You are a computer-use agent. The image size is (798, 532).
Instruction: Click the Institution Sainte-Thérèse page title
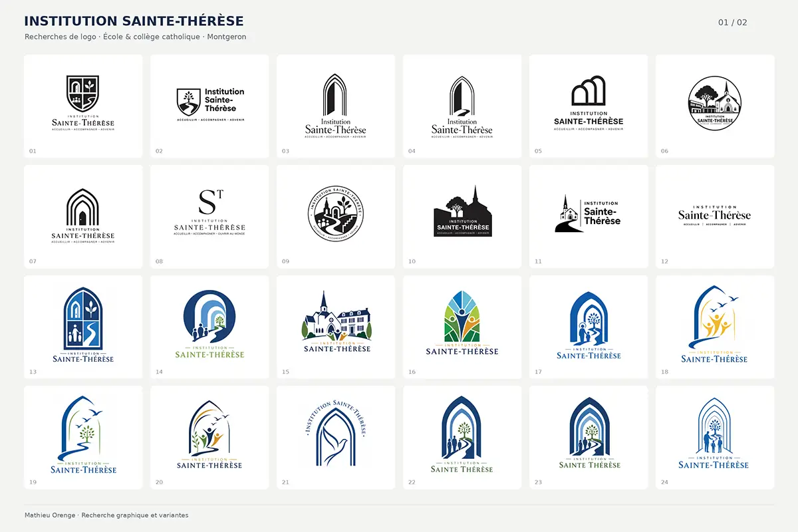(134, 21)
